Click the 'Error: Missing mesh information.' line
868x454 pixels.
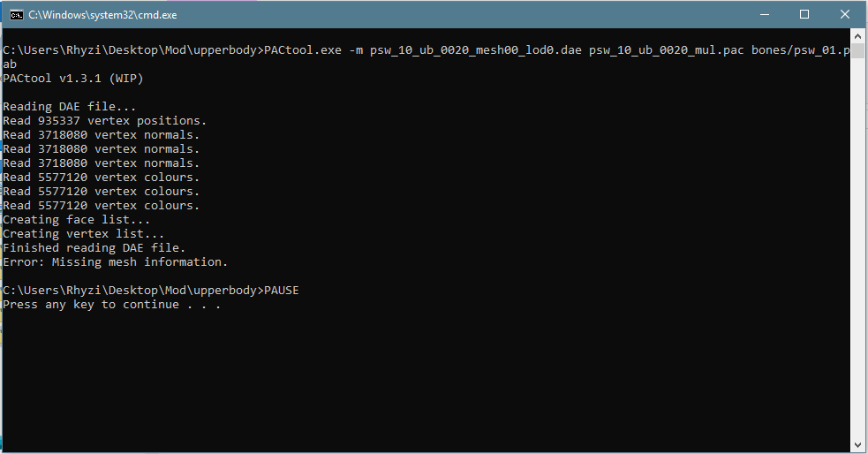tap(116, 262)
